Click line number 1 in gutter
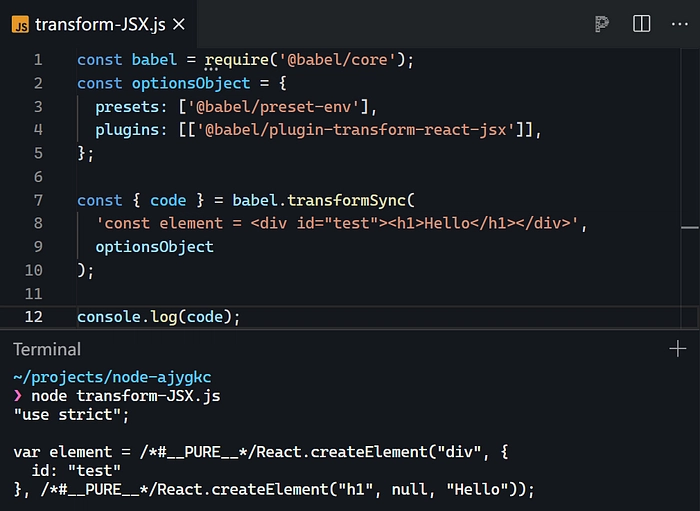This screenshot has height=511, width=700. (x=37, y=60)
